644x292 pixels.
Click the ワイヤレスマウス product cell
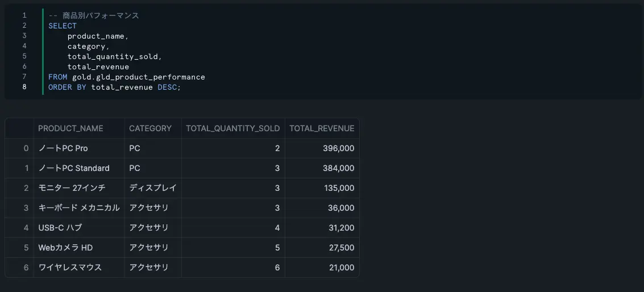pos(70,268)
